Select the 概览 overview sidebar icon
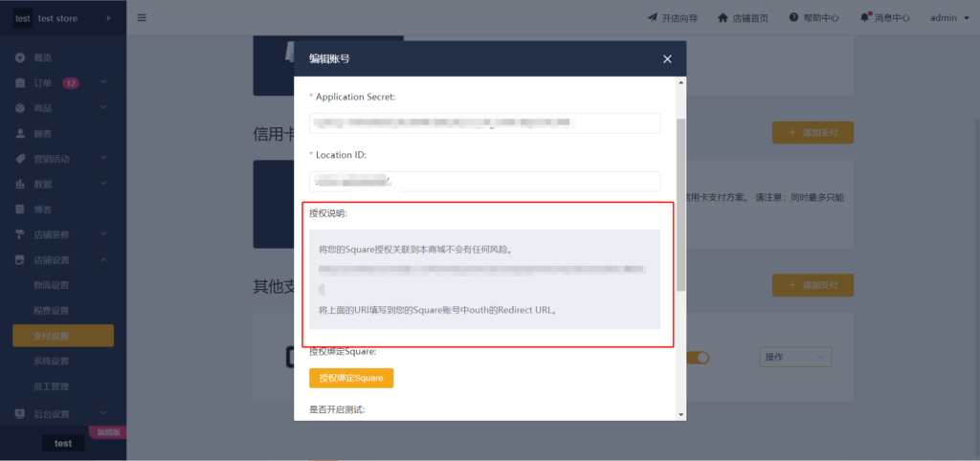Image resolution: width=980 pixels, height=461 pixels. click(20, 57)
